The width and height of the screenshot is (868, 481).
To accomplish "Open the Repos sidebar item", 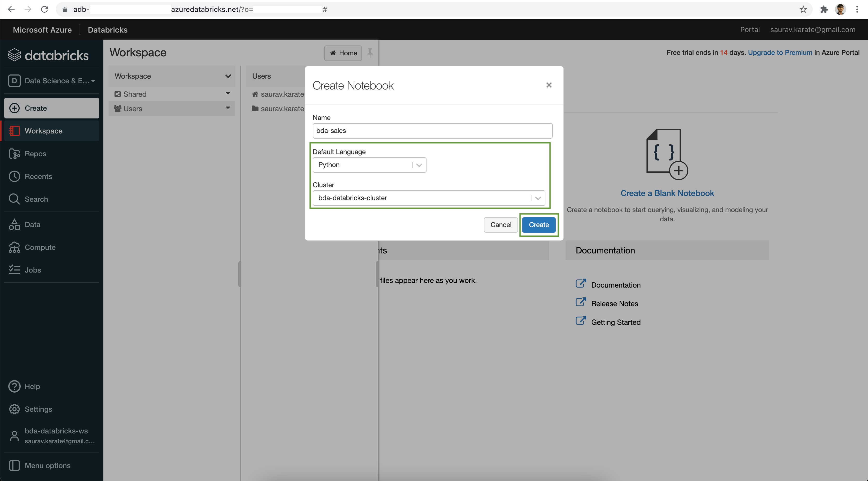I will [51, 153].
